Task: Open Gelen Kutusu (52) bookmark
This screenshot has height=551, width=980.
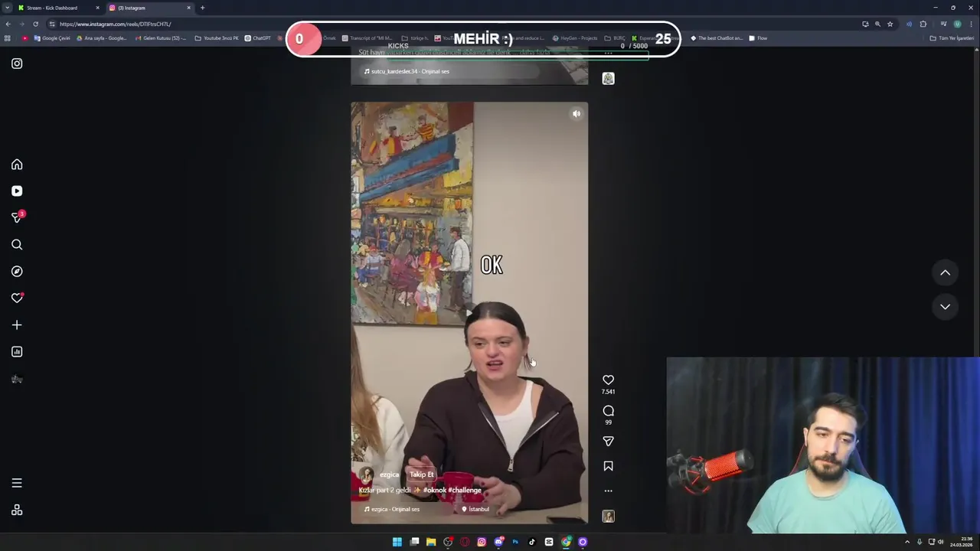Action: (x=160, y=38)
